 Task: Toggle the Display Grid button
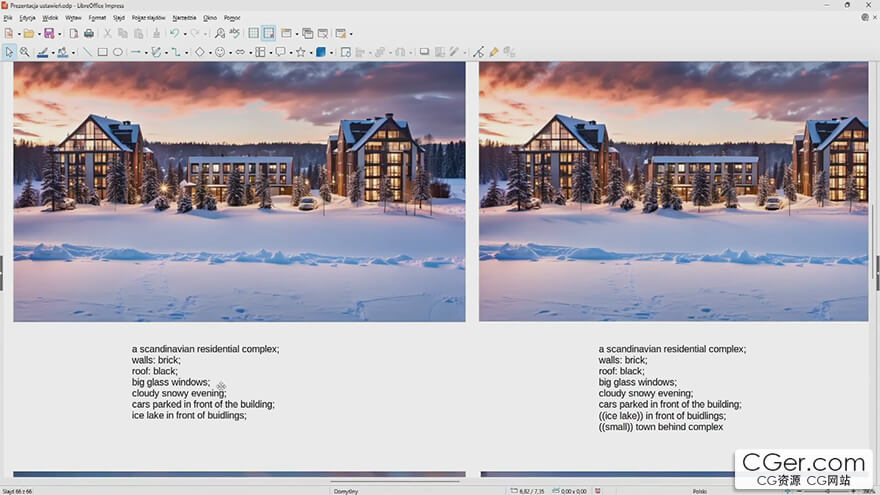(x=253, y=33)
